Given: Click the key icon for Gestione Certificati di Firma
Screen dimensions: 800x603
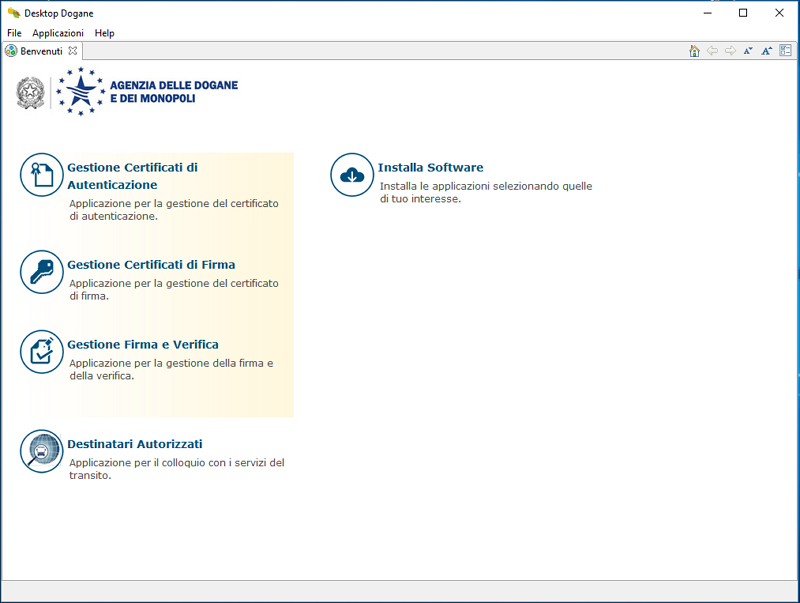Looking at the screenshot, I should pos(41,272).
